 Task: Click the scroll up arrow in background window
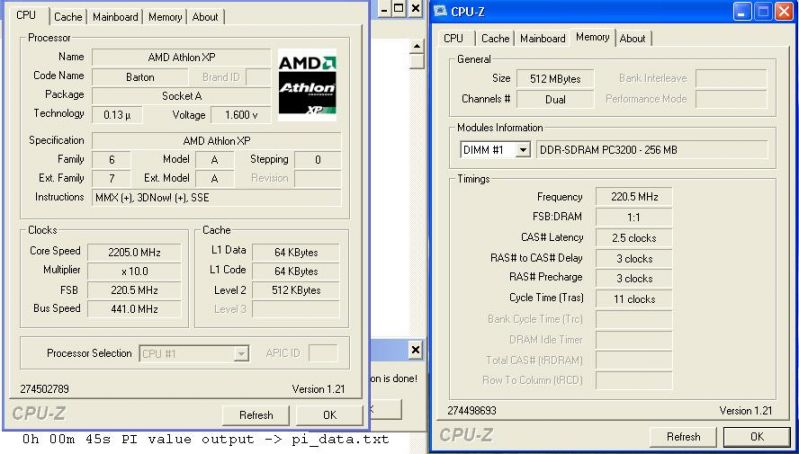[x=417, y=47]
